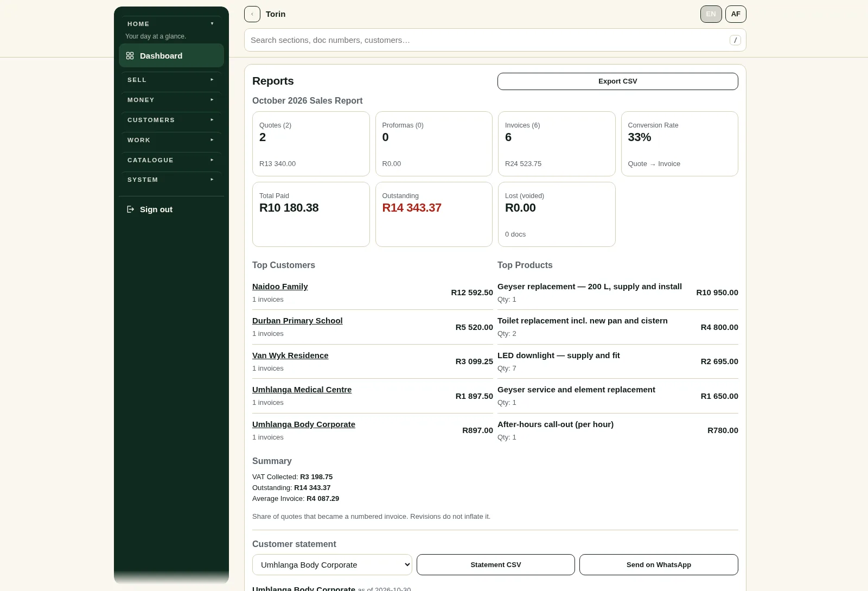This screenshot has width=868, height=591.
Task: Click the VAT Collected R3 198.75 value
Action: point(316,477)
